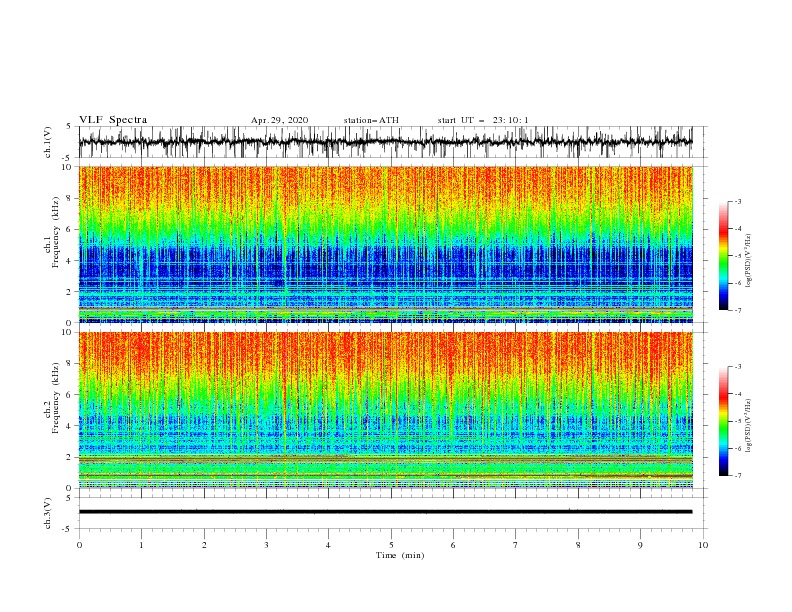Click the ch.2 colorbar 'log(PSD)(V²/Hz)' label
Screen dimensions: 792x612
point(749,426)
